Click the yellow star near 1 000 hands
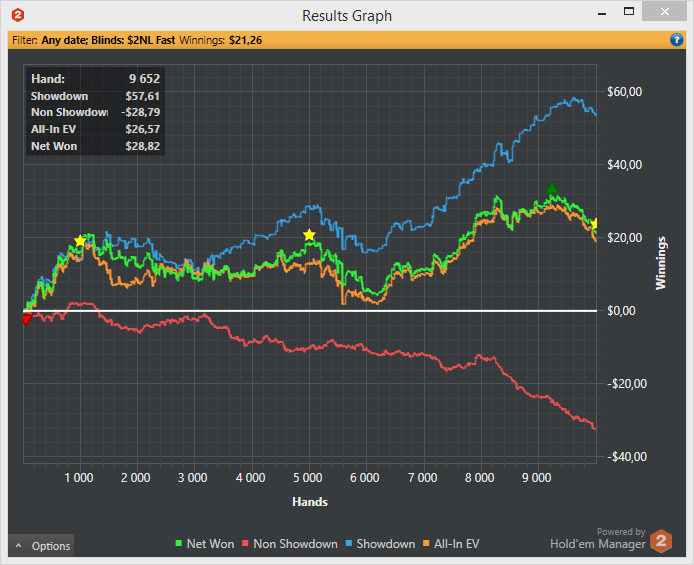Viewport: 694px width, 565px height. tap(80, 241)
